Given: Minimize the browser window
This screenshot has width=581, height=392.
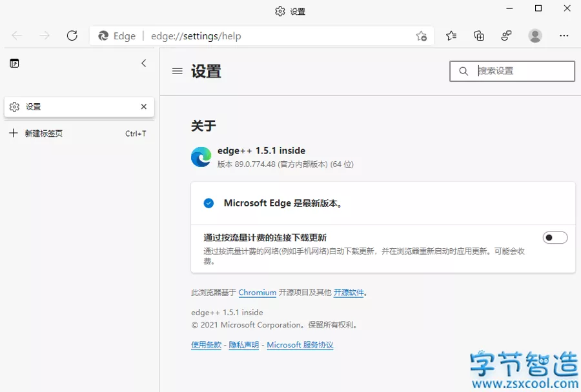Looking at the screenshot, I should [510, 8].
